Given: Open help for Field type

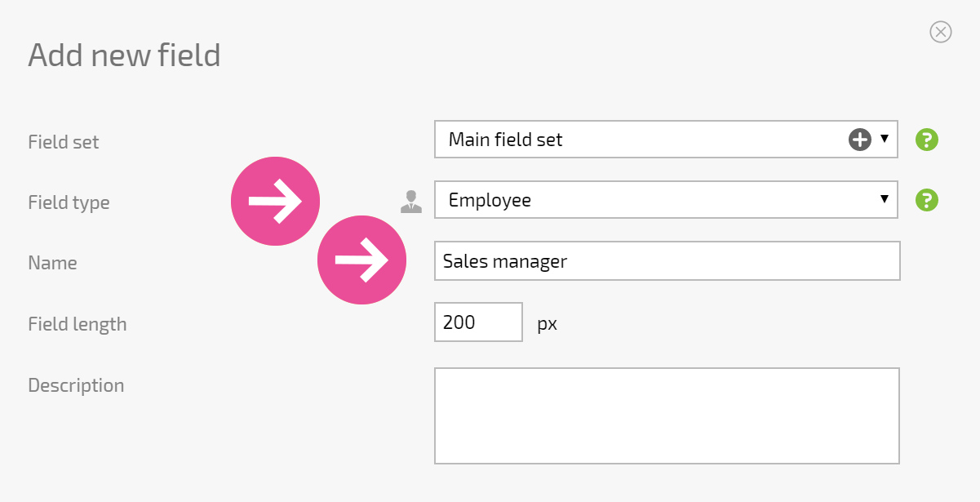Looking at the screenshot, I should [x=927, y=200].
